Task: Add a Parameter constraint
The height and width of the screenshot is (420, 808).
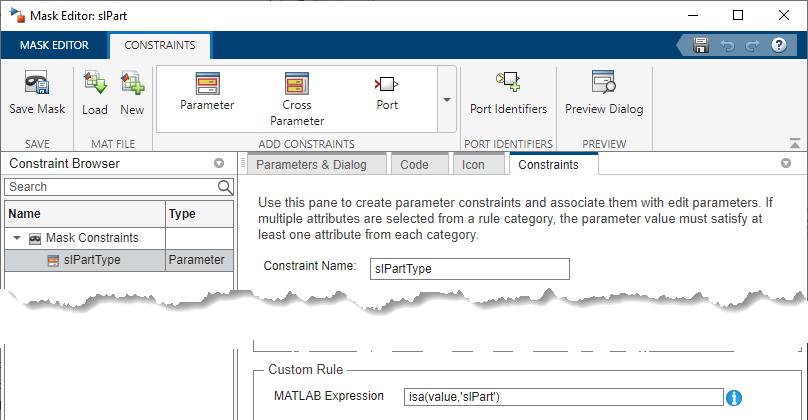Action: pos(207,90)
